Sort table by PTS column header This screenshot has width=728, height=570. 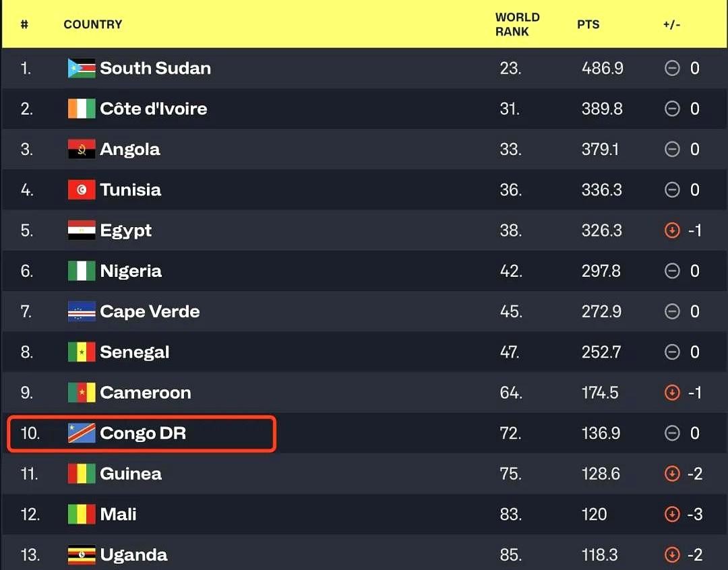pyautogui.click(x=588, y=24)
